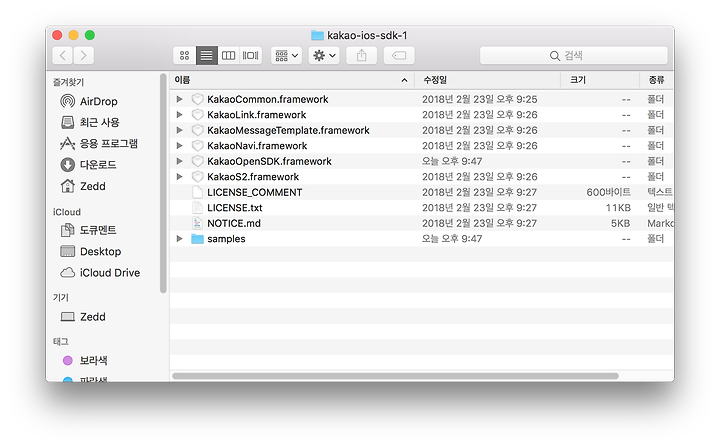Image resolution: width=720 pixels, height=447 pixels.
Task: Select the samples folder name
Action: [226, 239]
